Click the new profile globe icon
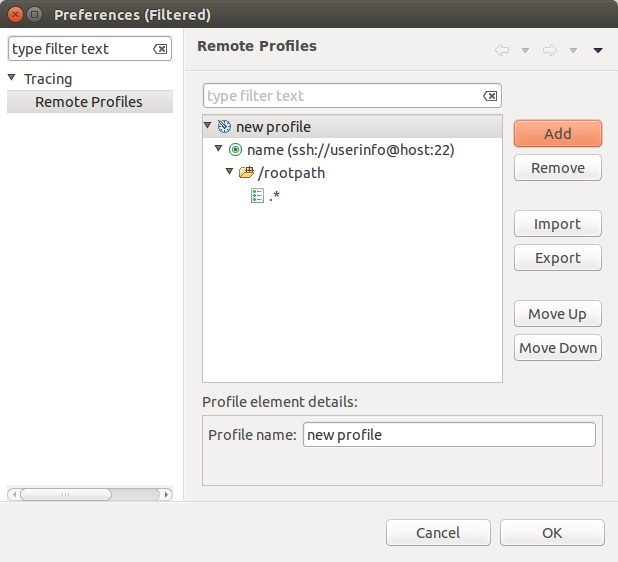This screenshot has height=562, width=618. [224, 127]
